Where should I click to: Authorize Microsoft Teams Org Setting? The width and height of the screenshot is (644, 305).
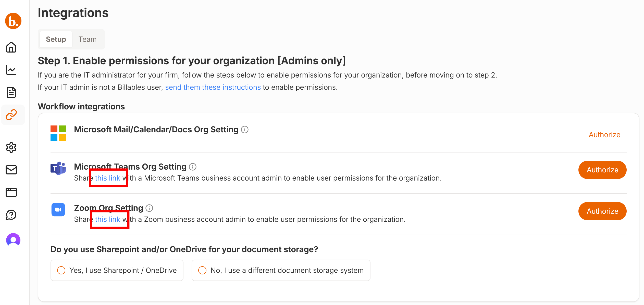pos(602,170)
